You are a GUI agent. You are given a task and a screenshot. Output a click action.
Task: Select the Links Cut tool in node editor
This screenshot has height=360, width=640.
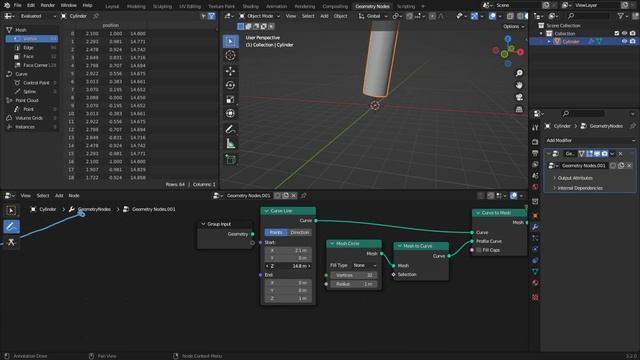click(11, 242)
